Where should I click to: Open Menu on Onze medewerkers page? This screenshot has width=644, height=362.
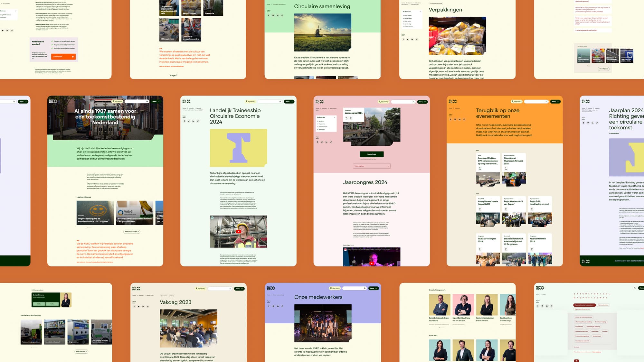[374, 288]
